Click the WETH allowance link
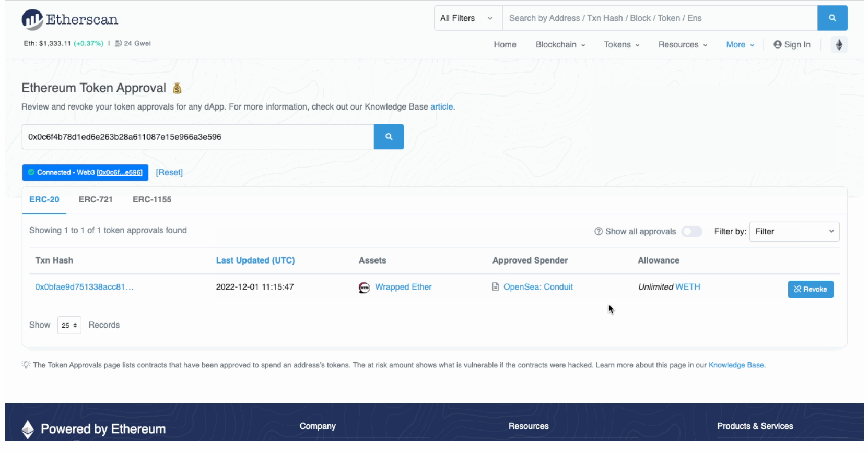The height and width of the screenshot is (454, 868). [688, 287]
